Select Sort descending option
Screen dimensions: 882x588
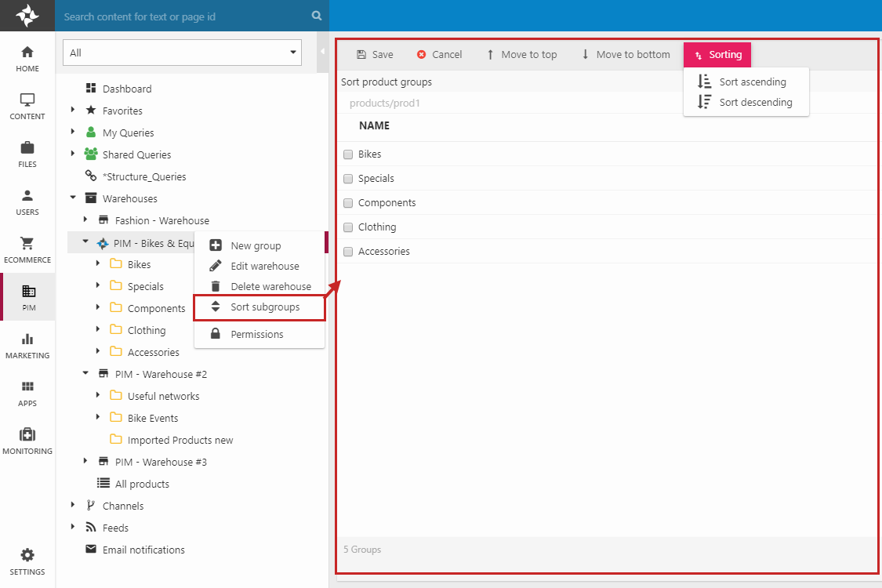pos(755,102)
